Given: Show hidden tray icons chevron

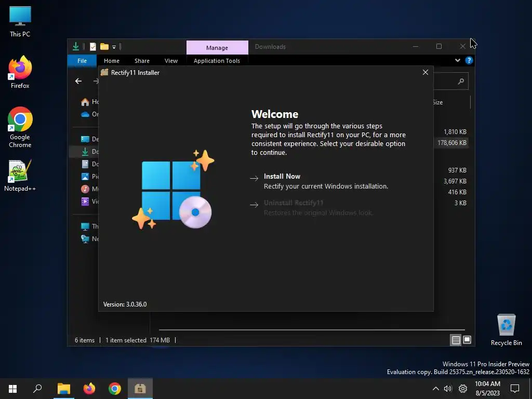Looking at the screenshot, I should [436, 389].
